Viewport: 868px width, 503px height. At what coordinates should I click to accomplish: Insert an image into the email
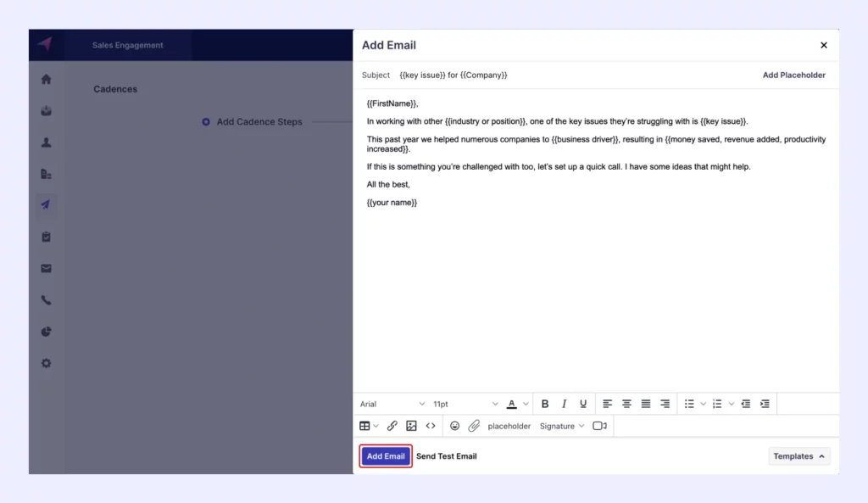tap(411, 425)
